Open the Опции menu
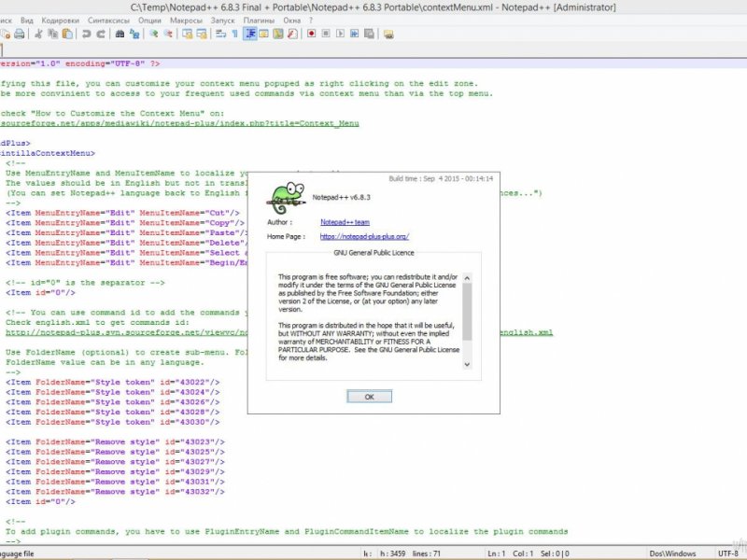747x560 pixels. point(149,21)
